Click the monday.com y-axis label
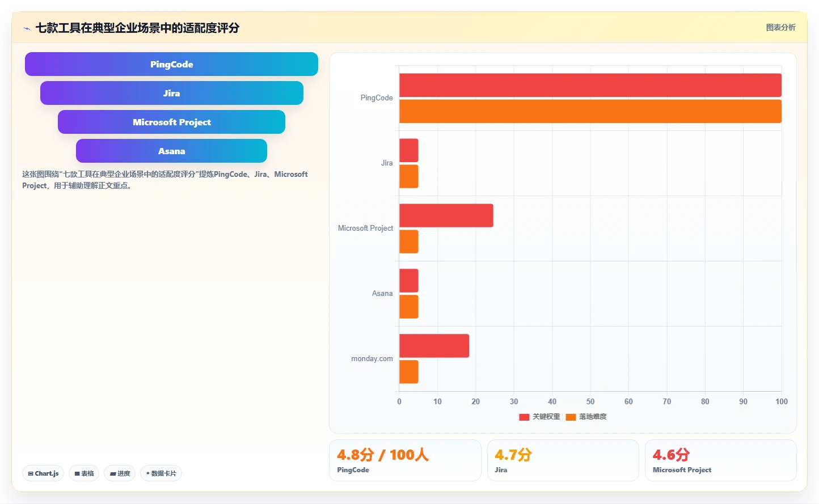Viewport: 819px width, 504px height. (x=372, y=359)
